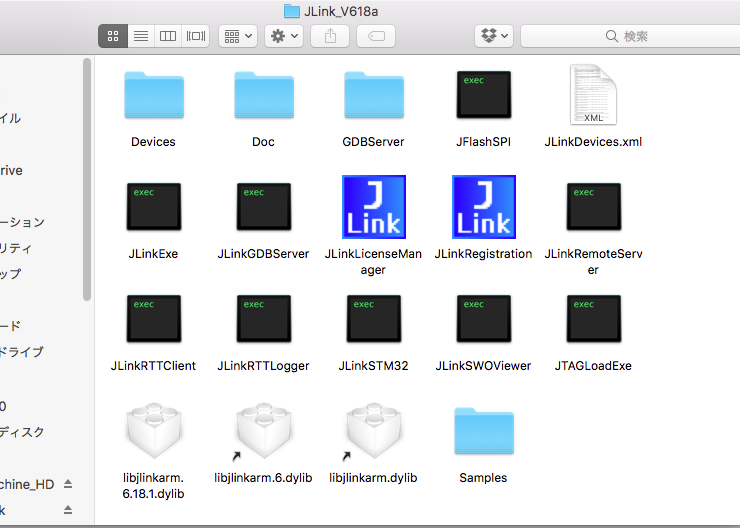Screen dimensions: 740x528
Task: Click the libjlinkarm.6.18.1.dylib file name
Action: (x=153, y=486)
